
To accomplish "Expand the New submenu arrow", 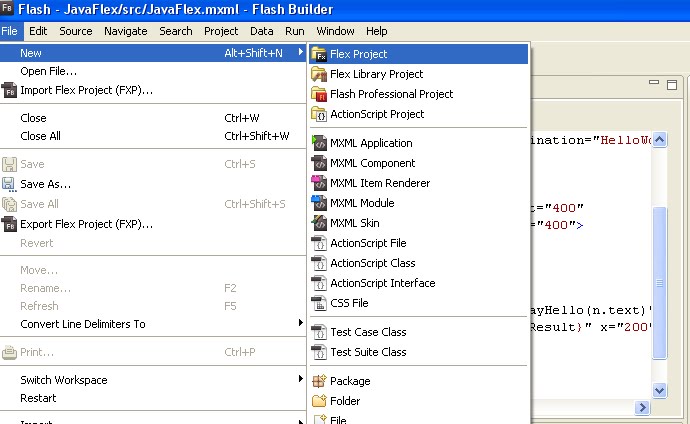I will (301, 52).
